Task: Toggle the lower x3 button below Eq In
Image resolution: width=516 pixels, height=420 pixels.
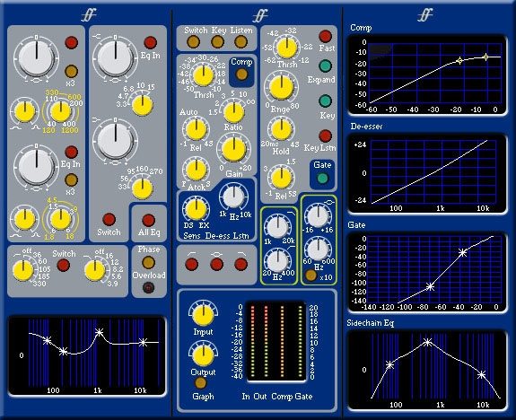Action: coord(72,179)
